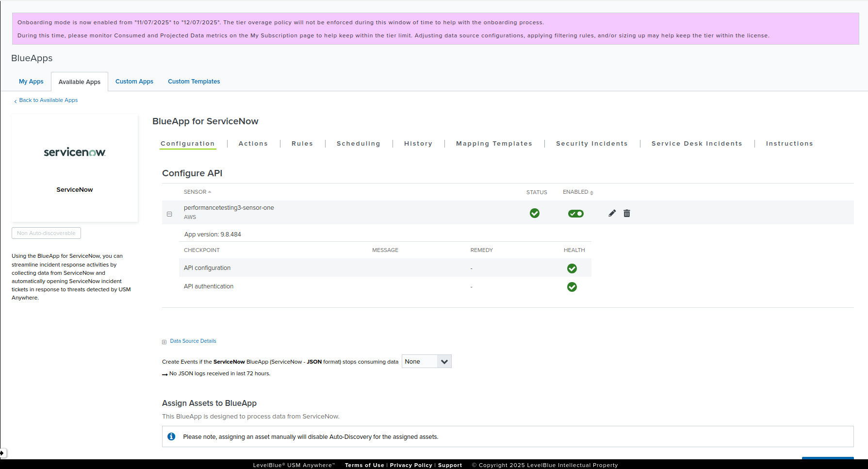Open the Custom Templates tab

(194, 82)
